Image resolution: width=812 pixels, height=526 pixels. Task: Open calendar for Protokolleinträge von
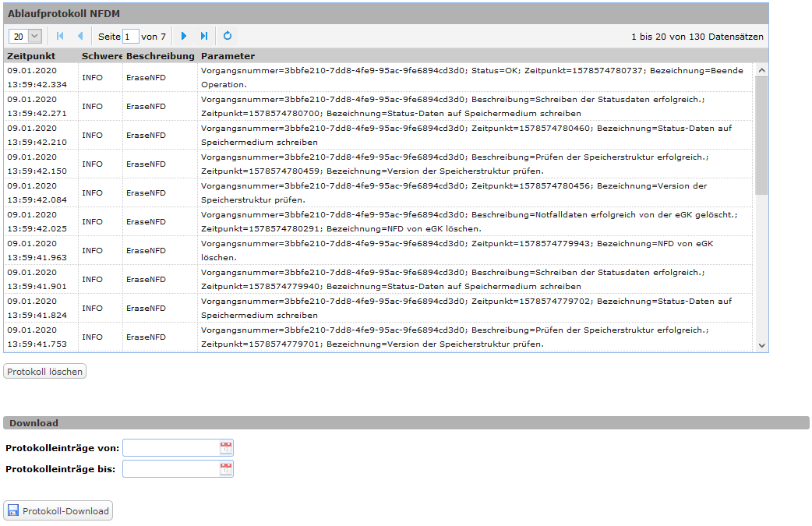225,447
